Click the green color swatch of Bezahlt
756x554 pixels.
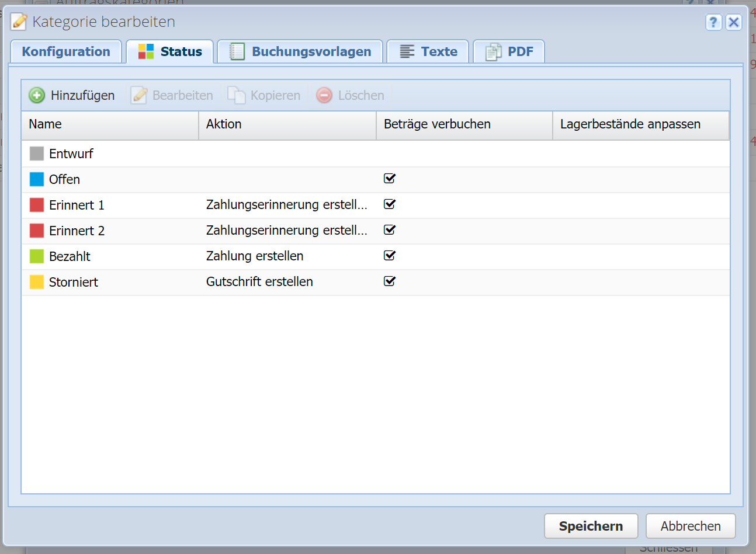pyautogui.click(x=37, y=256)
